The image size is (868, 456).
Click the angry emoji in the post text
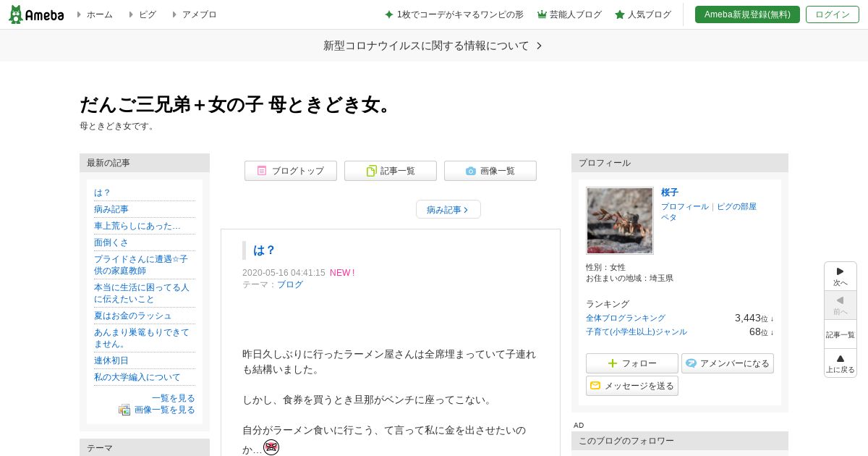[x=271, y=447]
